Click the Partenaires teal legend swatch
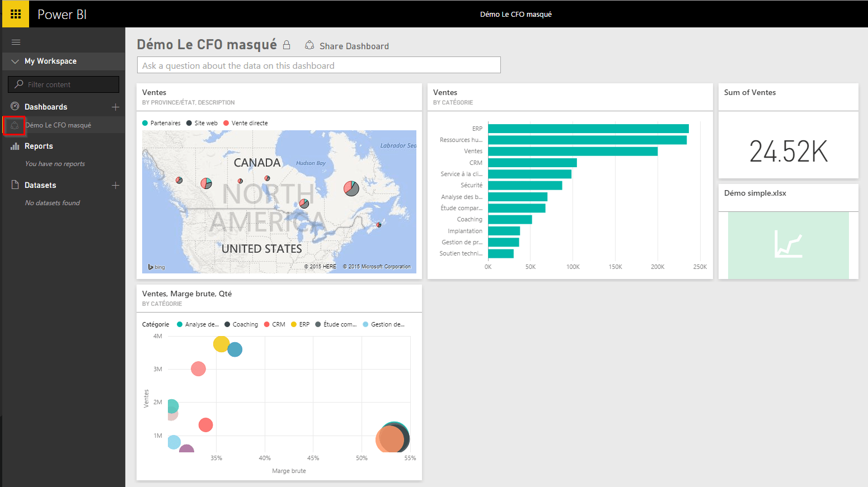This screenshot has width=868, height=487. pyautogui.click(x=145, y=123)
